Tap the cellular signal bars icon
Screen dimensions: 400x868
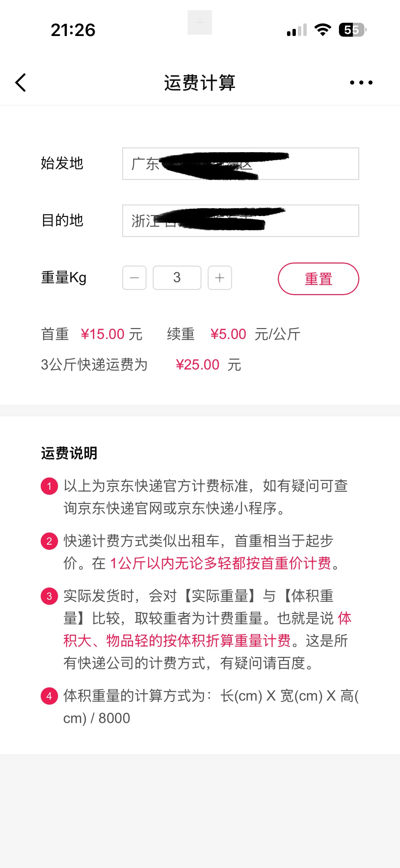point(297,30)
